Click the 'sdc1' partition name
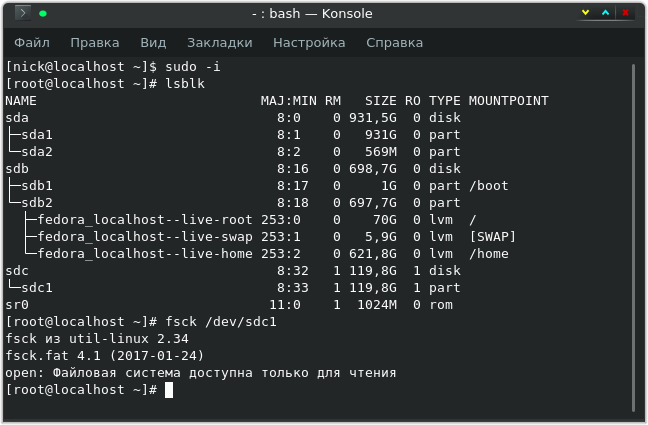 click(x=37, y=288)
